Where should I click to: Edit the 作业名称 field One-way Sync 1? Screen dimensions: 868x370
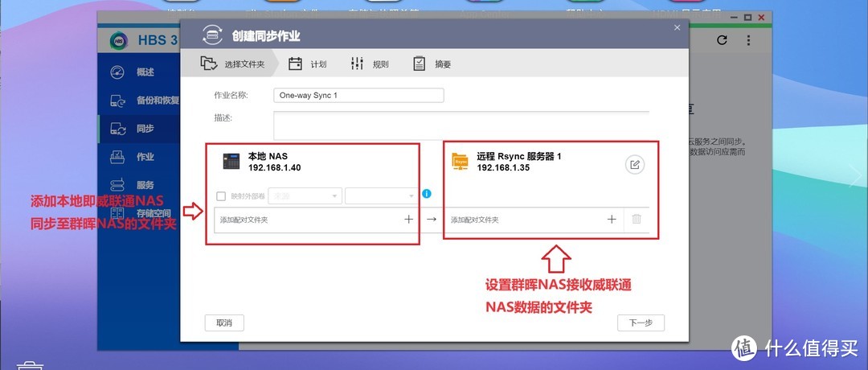click(358, 95)
